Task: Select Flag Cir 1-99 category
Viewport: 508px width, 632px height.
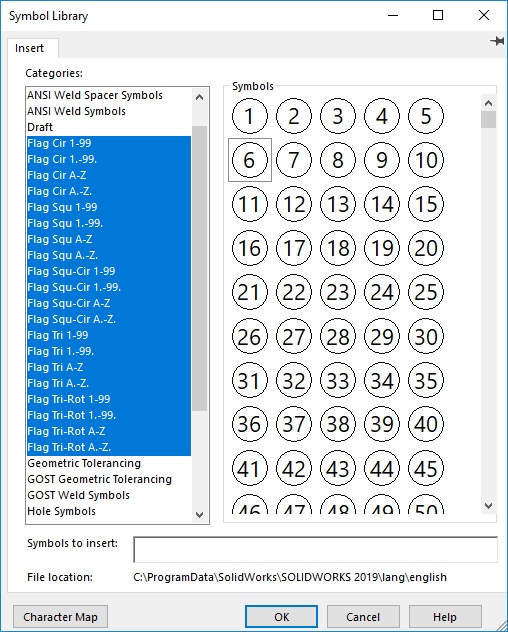Action: [109, 143]
